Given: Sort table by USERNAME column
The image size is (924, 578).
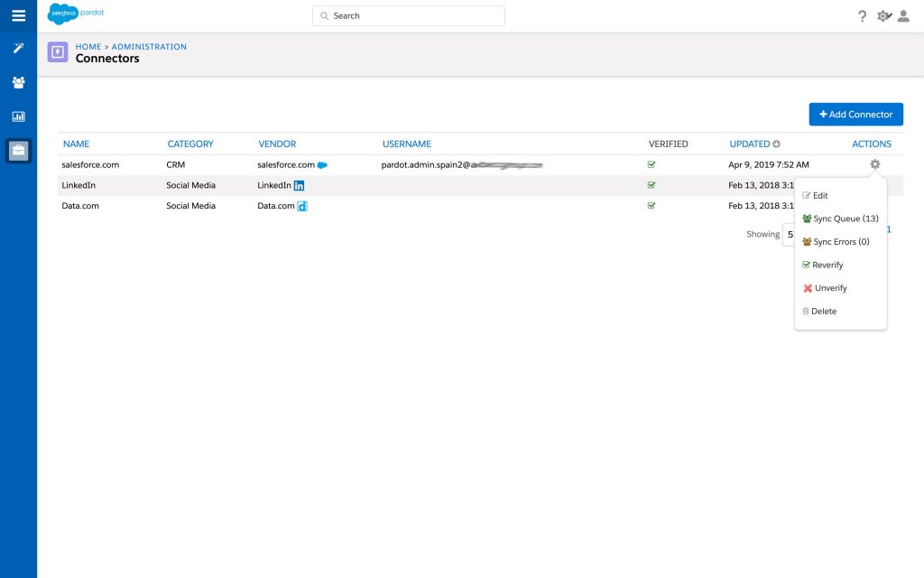Looking at the screenshot, I should click(x=407, y=144).
